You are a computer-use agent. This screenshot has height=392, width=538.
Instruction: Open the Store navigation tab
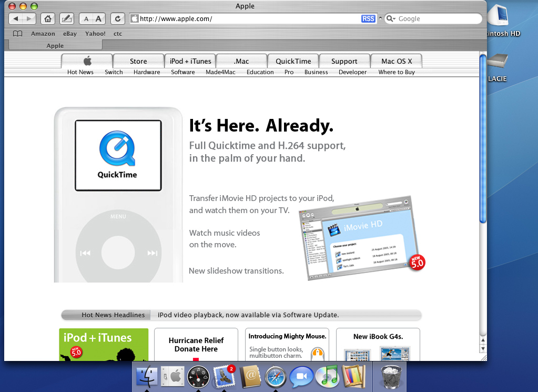pos(138,61)
